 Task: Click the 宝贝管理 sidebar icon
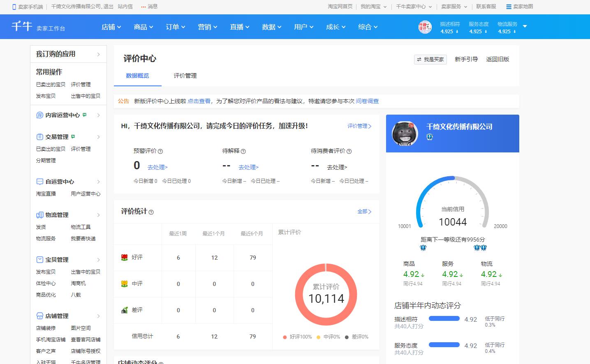coord(40,260)
